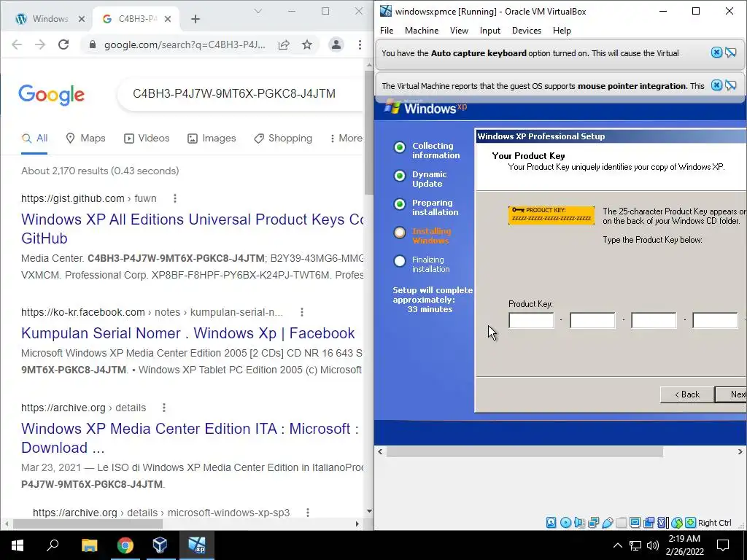This screenshot has width=747, height=560.
Task: Reload the Google search page
Action: (x=63, y=44)
